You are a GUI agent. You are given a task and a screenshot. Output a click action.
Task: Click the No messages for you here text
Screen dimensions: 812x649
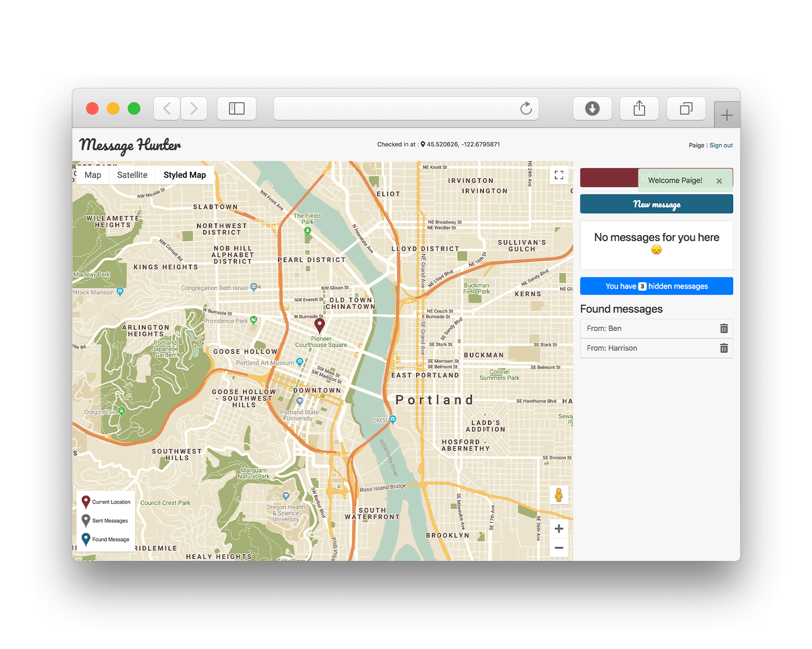[657, 237]
